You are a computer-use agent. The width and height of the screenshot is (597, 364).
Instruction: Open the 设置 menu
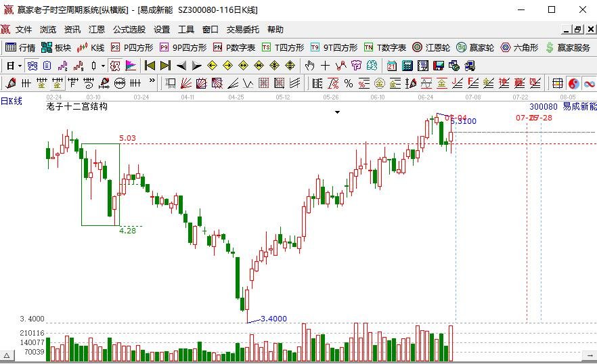point(162,29)
